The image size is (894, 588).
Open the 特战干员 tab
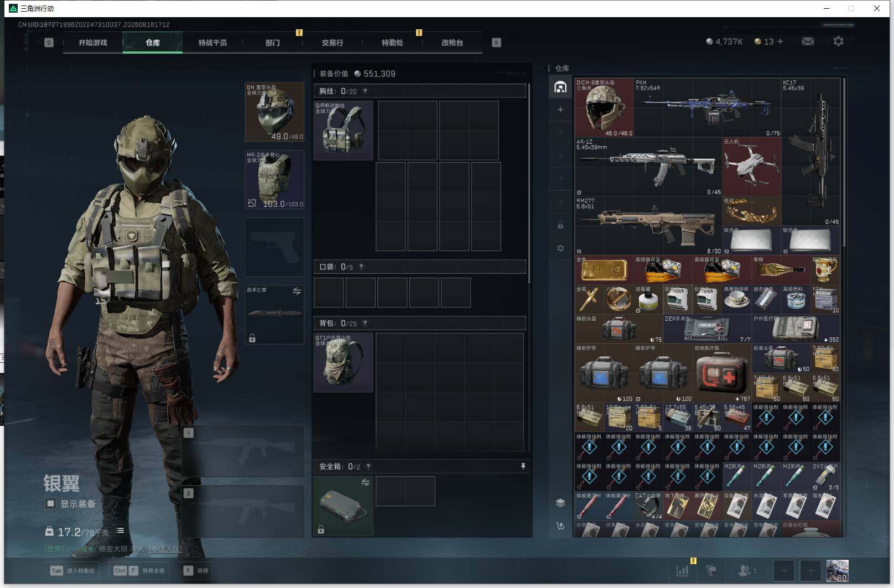tap(212, 43)
